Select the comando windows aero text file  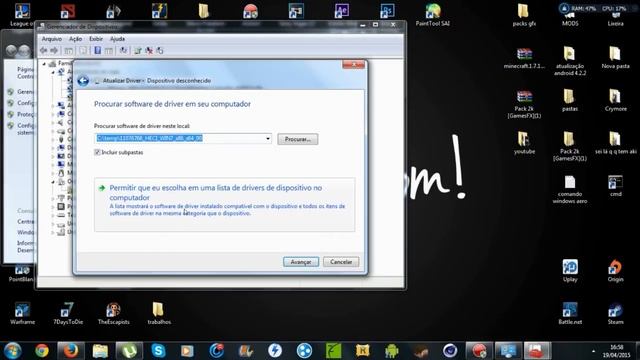pos(570,189)
